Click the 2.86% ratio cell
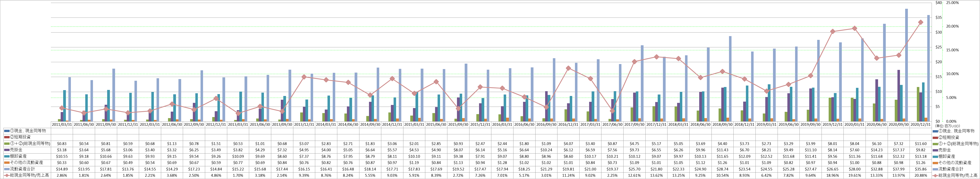980x179 pixels. click(62, 176)
